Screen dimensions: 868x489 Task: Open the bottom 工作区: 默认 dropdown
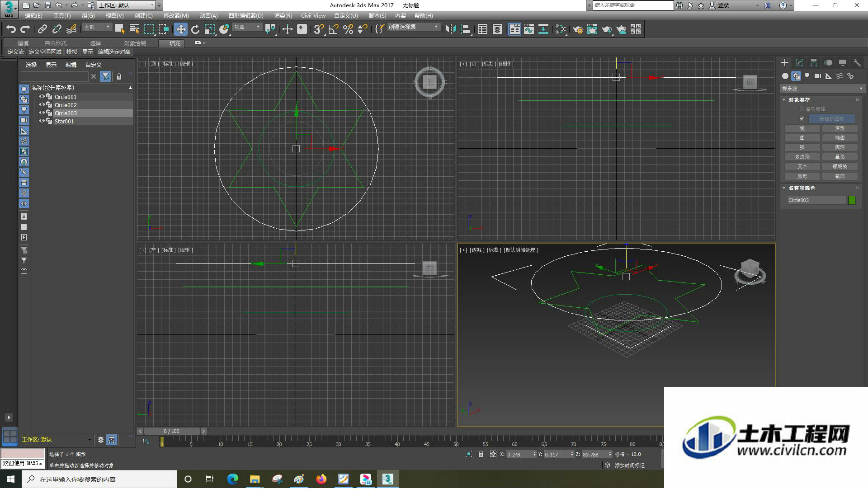point(56,440)
